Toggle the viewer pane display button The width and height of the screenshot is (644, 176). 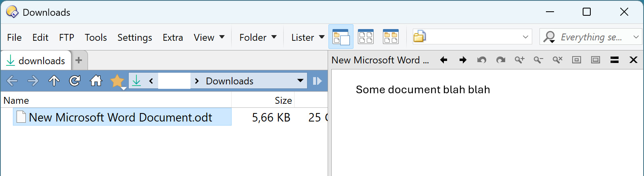coord(341,37)
